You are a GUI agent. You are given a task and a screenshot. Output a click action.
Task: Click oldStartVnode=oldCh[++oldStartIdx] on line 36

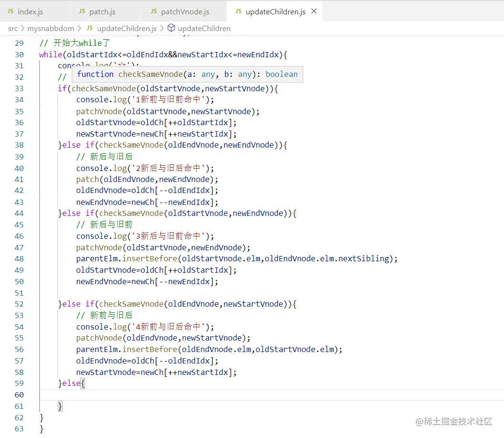[156, 123]
